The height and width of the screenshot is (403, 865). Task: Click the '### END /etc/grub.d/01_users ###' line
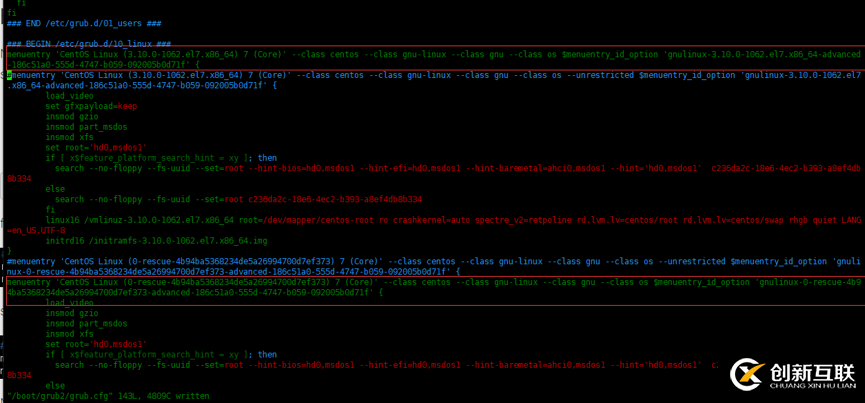tap(84, 23)
